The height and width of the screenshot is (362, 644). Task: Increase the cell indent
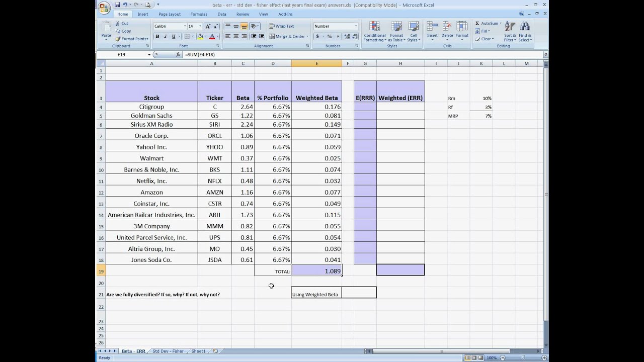(x=261, y=36)
